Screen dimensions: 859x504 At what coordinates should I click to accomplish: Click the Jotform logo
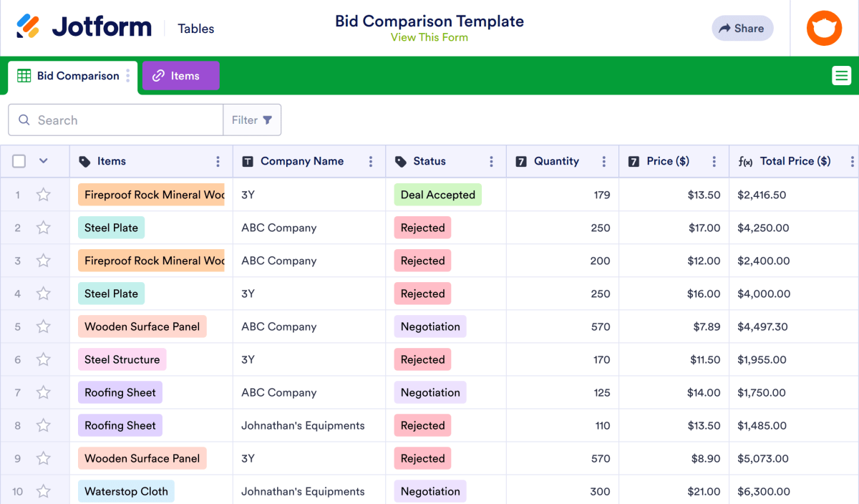pyautogui.click(x=82, y=26)
